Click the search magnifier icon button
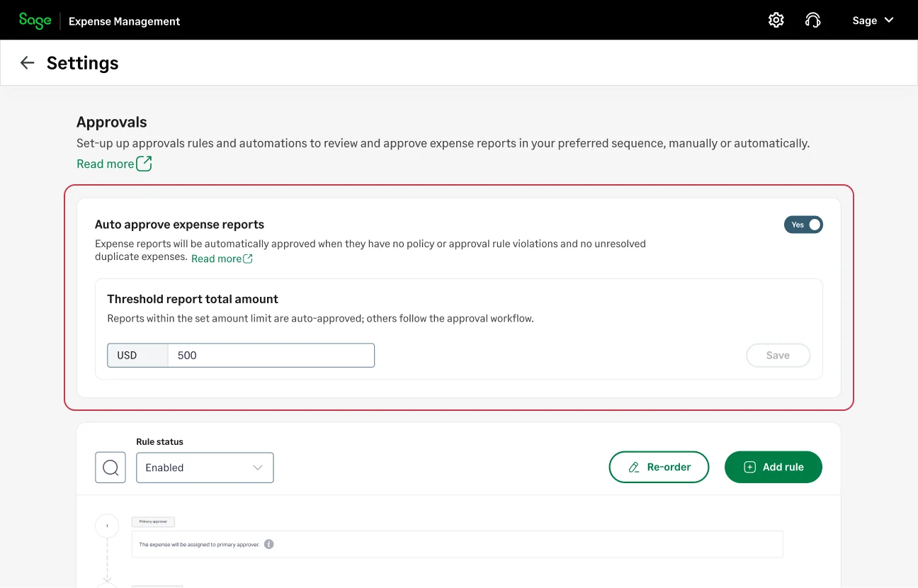 click(110, 468)
